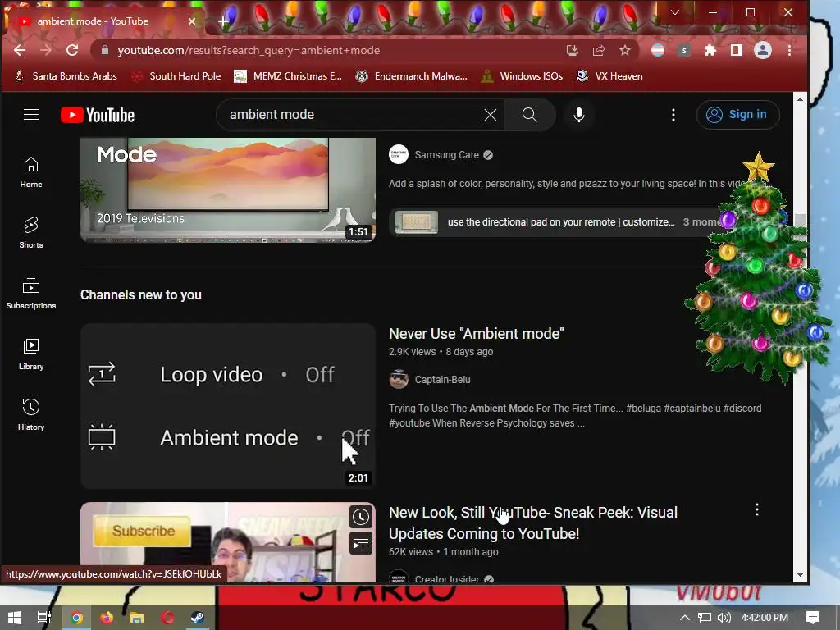The image size is (840, 630).
Task: Click the Sign in button
Action: coord(737,115)
